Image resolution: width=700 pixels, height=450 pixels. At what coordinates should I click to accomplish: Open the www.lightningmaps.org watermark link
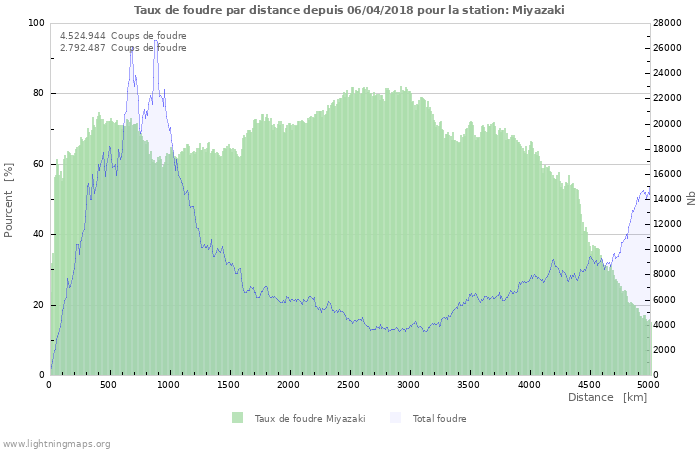pyautogui.click(x=56, y=443)
